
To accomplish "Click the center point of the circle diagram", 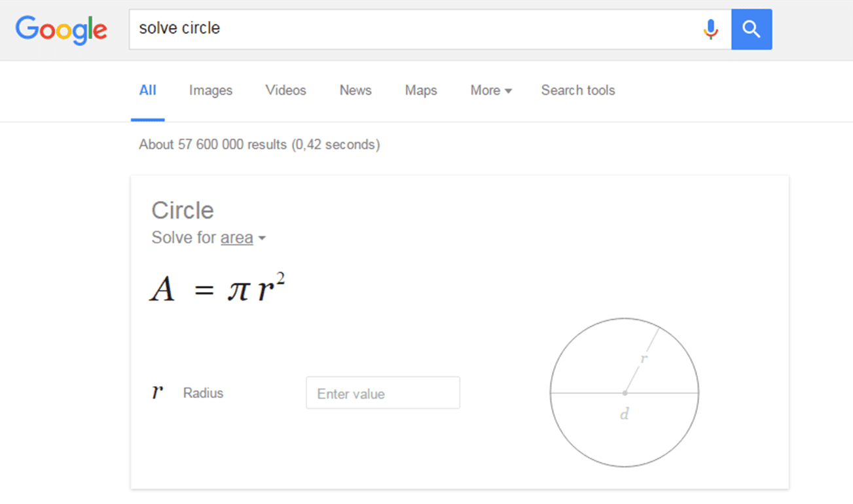I will (625, 393).
